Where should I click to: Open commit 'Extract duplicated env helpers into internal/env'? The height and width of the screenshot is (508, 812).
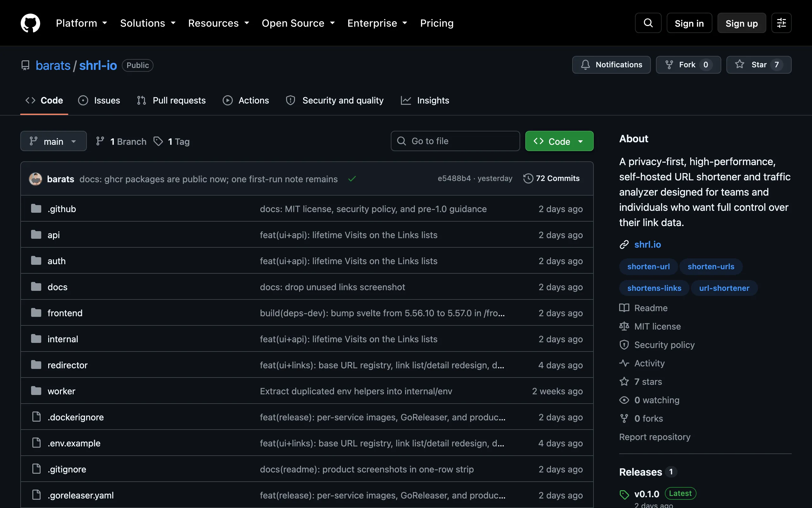point(356,391)
